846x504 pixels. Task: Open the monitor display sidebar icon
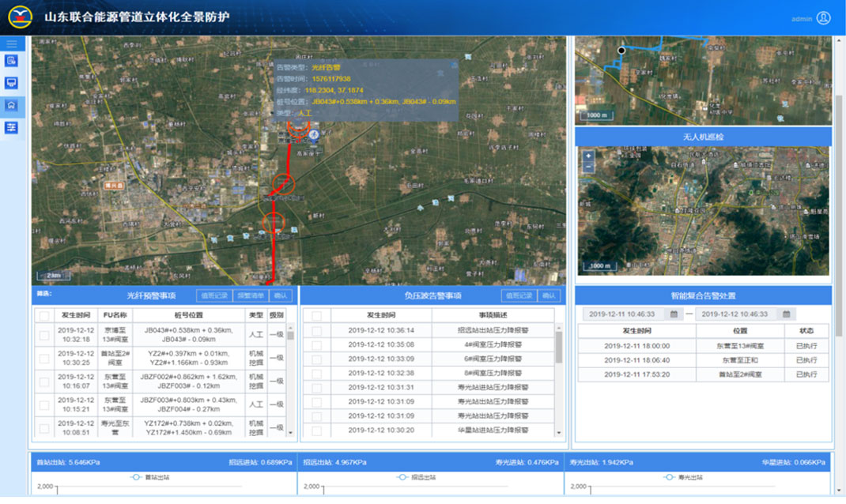point(12,83)
